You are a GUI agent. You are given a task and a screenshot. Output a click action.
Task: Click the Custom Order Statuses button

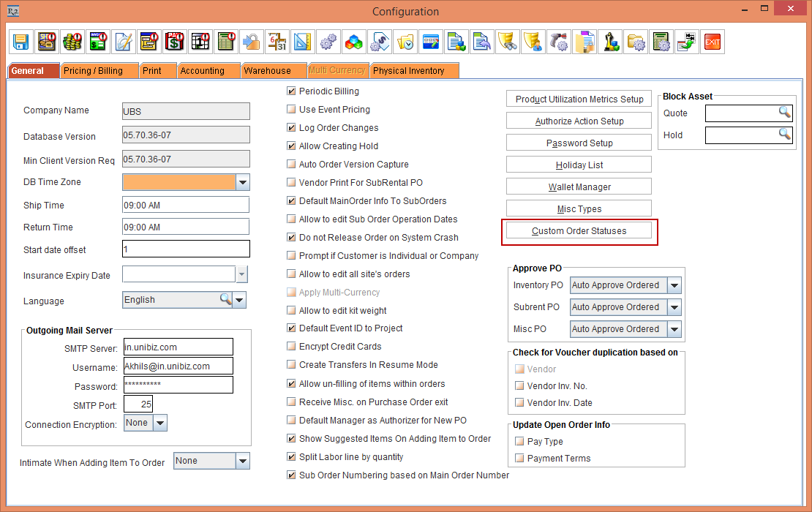(579, 231)
